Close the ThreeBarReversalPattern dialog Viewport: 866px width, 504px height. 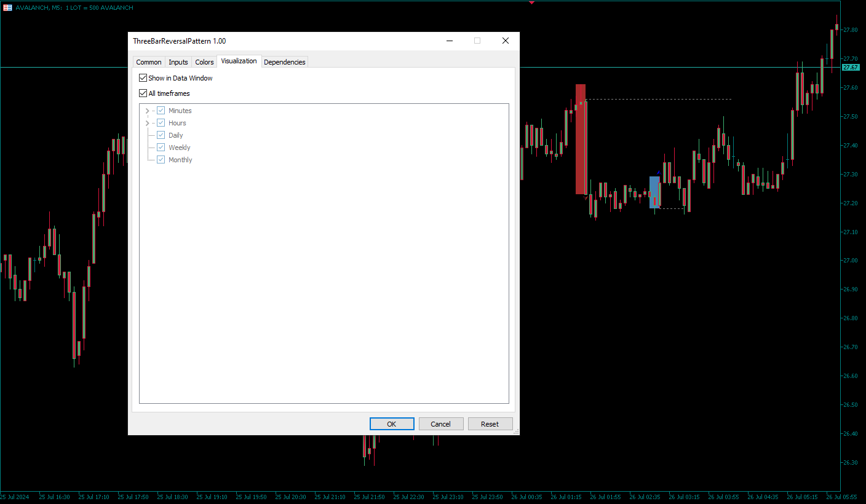tap(506, 41)
